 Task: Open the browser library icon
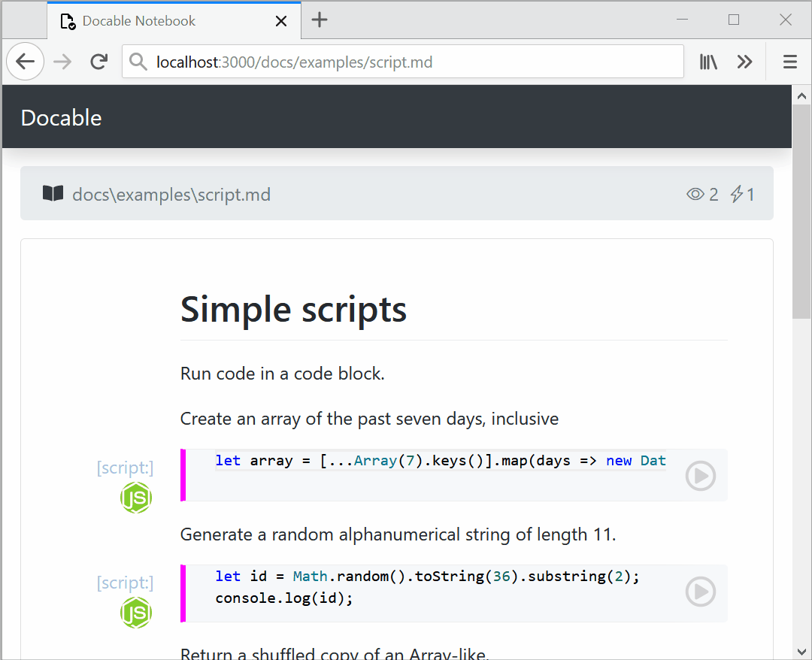[x=708, y=62]
